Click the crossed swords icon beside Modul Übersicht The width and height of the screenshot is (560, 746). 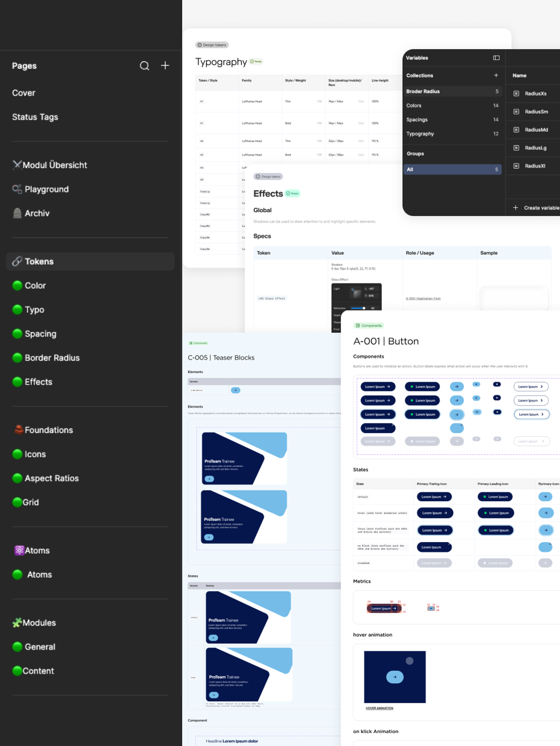17,165
